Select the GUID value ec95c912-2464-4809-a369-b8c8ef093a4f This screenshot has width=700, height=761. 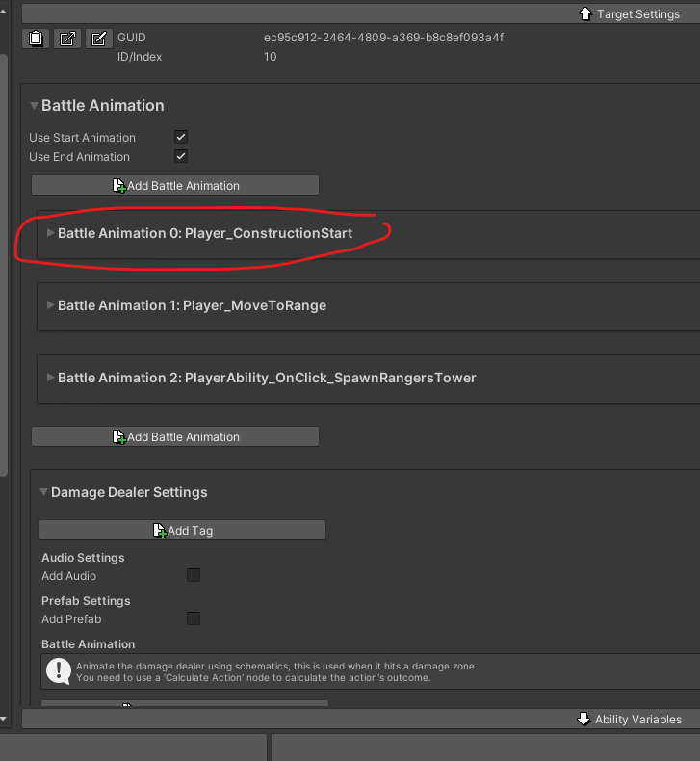click(384, 38)
